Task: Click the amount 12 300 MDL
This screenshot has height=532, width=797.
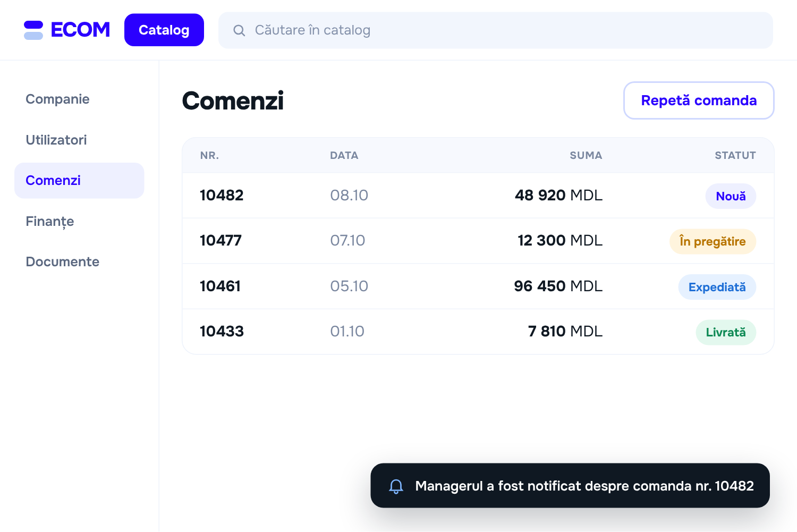Action: (560, 241)
